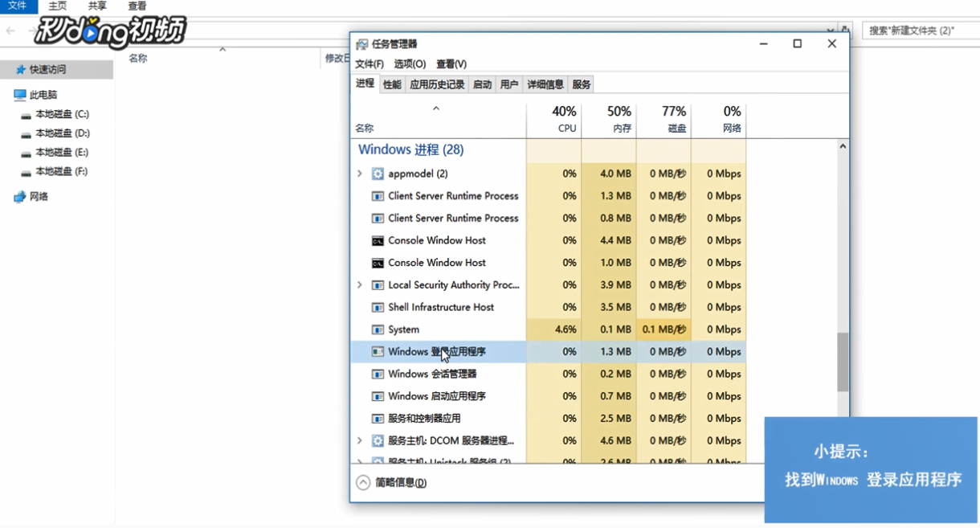Select the 共享 ribbon tab in Explorer
980x528 pixels.
[x=96, y=6]
